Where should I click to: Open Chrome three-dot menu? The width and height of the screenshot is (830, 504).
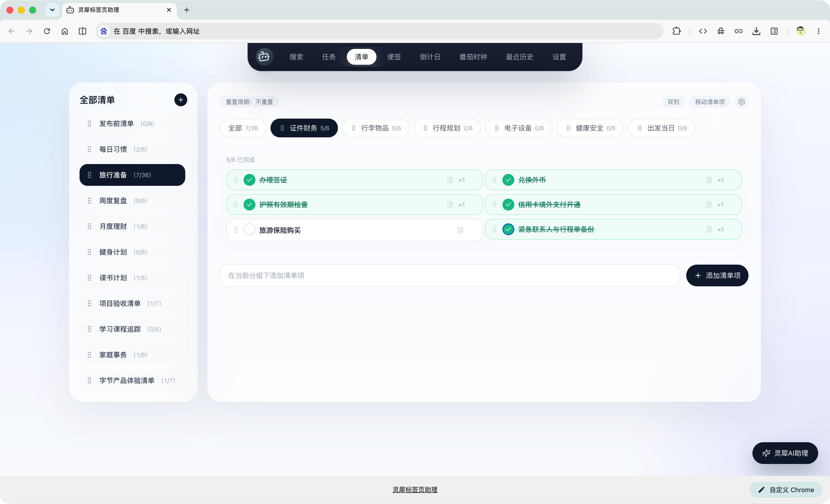819,31
